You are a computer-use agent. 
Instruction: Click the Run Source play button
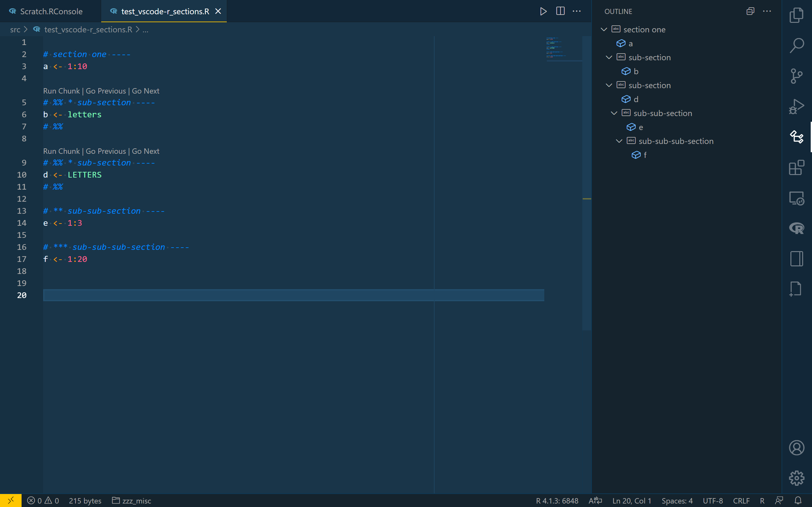point(543,11)
